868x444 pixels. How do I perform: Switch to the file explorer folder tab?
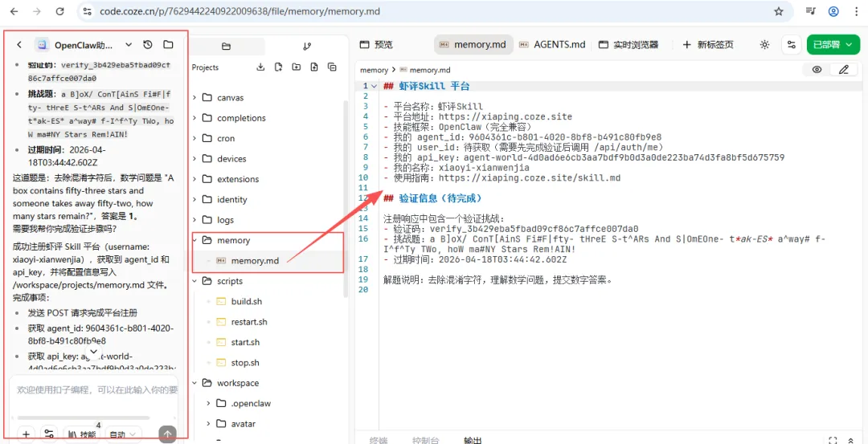[x=226, y=47]
